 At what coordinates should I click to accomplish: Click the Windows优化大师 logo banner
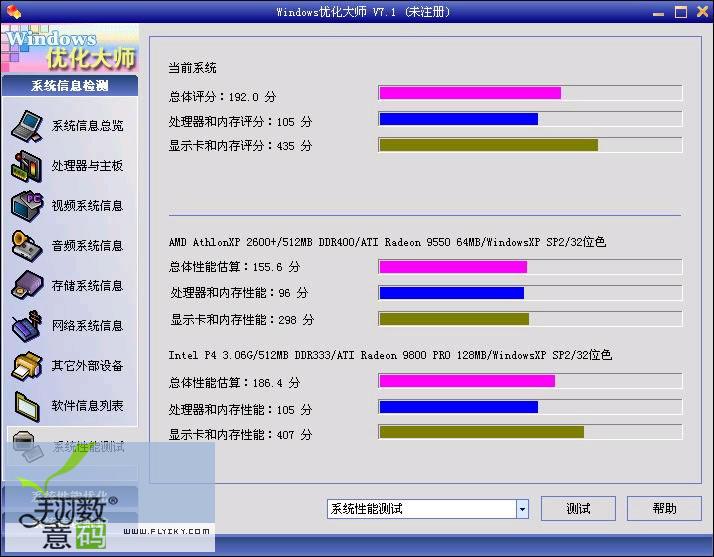click(x=70, y=49)
